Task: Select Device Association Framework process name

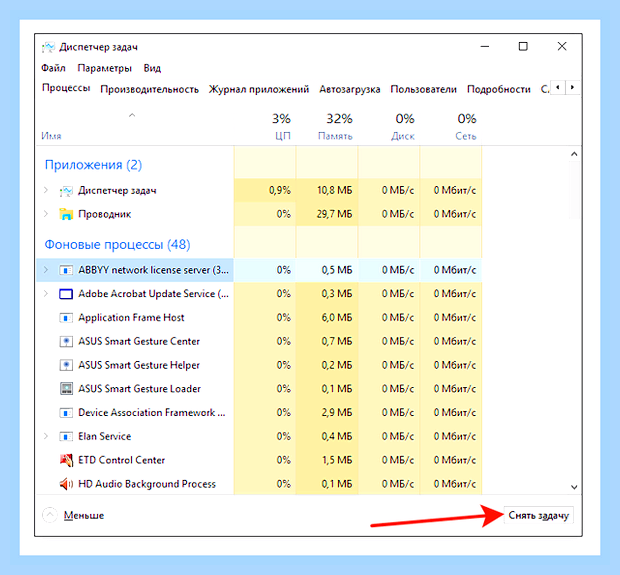Action: [151, 412]
